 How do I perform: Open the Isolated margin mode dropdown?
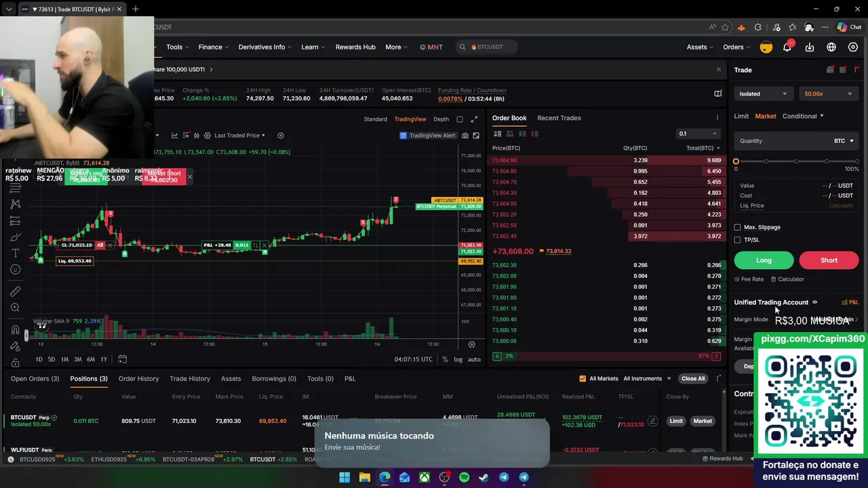764,94
